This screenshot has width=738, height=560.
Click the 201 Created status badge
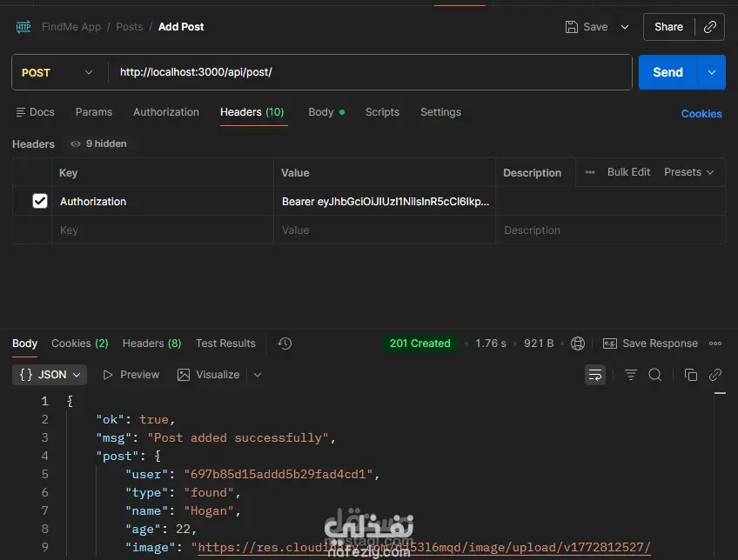[x=419, y=343]
